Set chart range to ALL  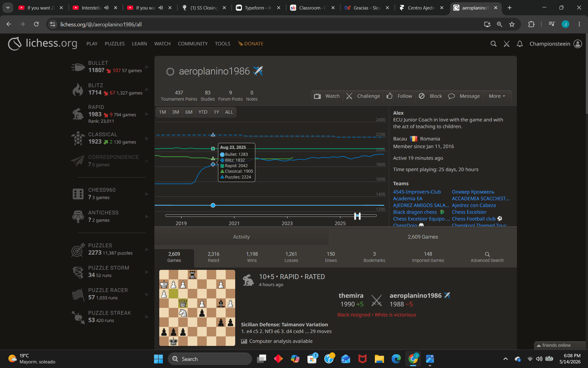coord(229,112)
